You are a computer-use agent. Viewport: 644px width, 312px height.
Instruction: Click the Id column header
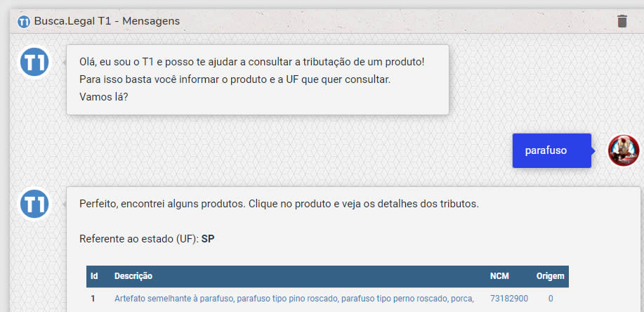pos(94,276)
